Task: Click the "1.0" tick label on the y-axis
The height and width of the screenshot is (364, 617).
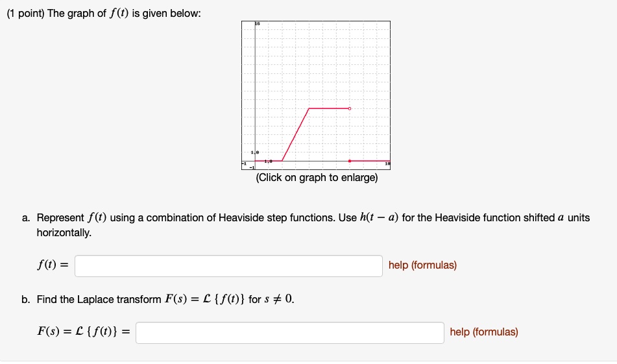Action: pyautogui.click(x=255, y=152)
